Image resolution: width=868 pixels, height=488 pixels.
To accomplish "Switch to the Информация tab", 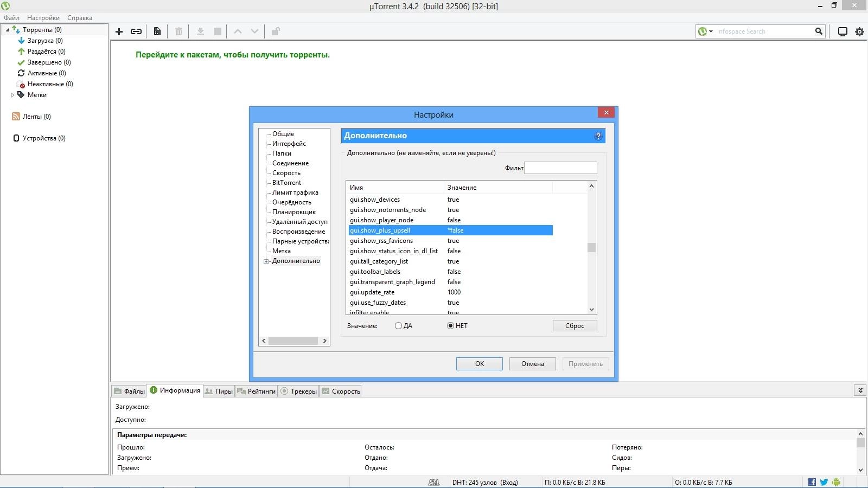I will point(175,390).
